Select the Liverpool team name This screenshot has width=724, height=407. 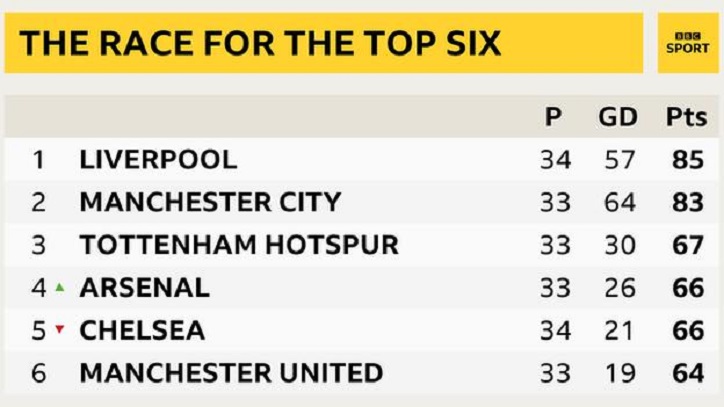[158, 160]
